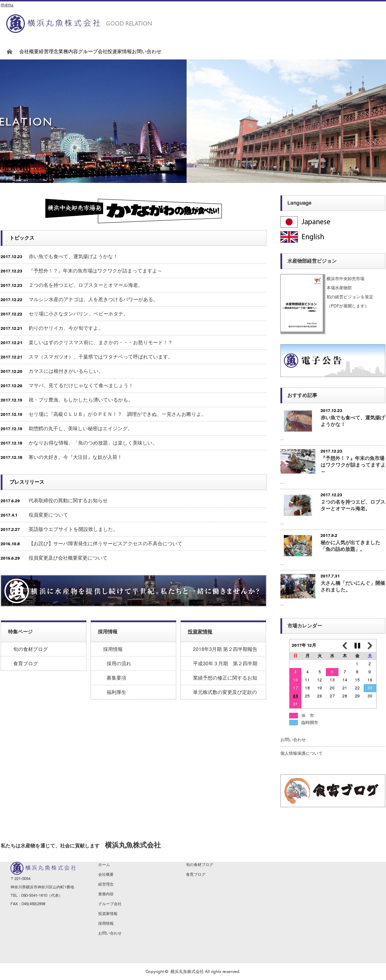The width and height of the screenshot is (386, 980).
Task: Open recommended article thumbnail for lobster post
Action: click(298, 505)
